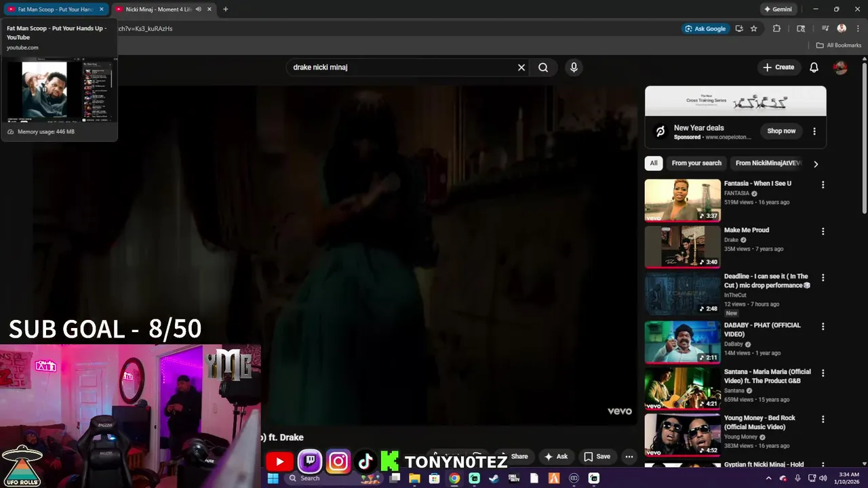
Task: Open the Chrome three-dot menu
Action: [856, 28]
